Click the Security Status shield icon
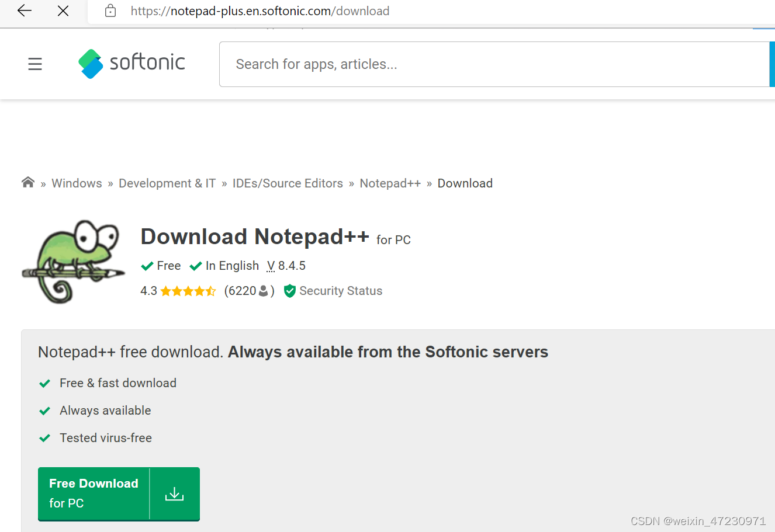The image size is (775, 532). tap(290, 290)
